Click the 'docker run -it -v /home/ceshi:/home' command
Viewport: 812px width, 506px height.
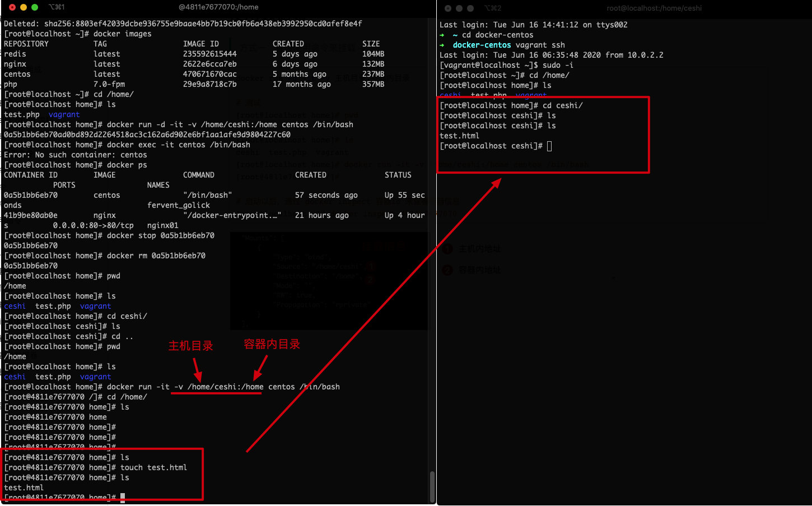(185, 387)
